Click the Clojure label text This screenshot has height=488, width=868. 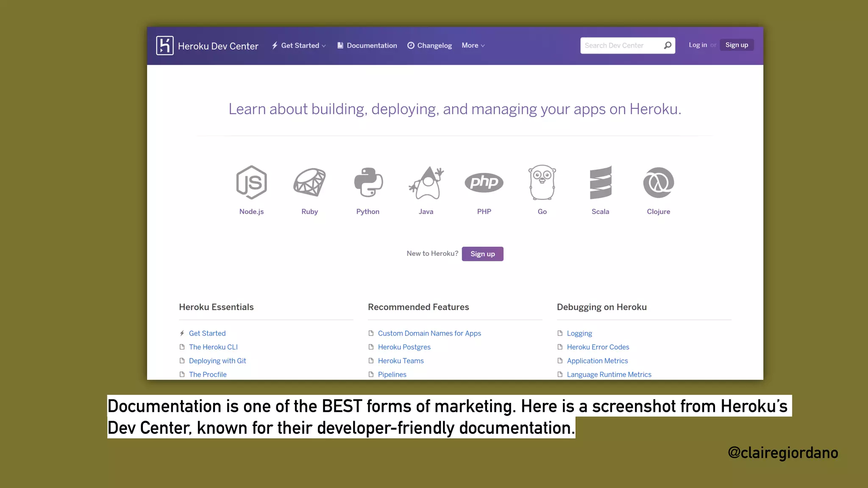(x=658, y=211)
